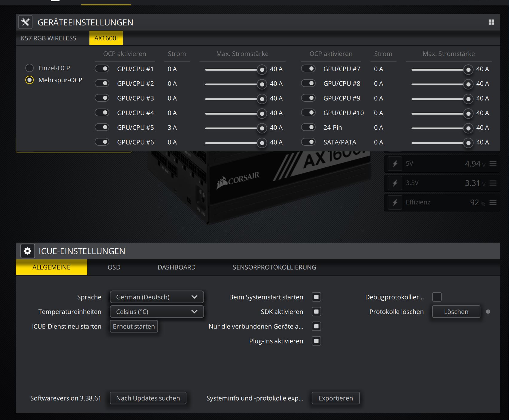The image size is (509, 420).
Task: Click the Löschen button to clear logs
Action: [456, 312]
